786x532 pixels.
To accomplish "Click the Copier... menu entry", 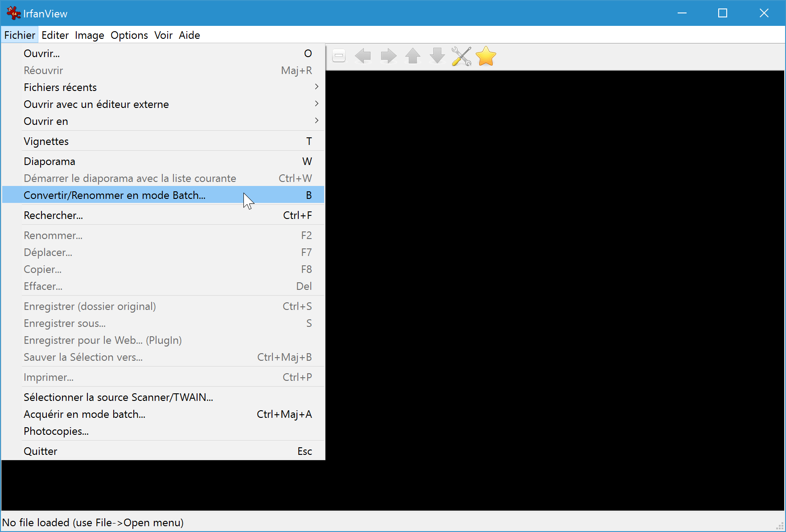I will click(x=163, y=269).
